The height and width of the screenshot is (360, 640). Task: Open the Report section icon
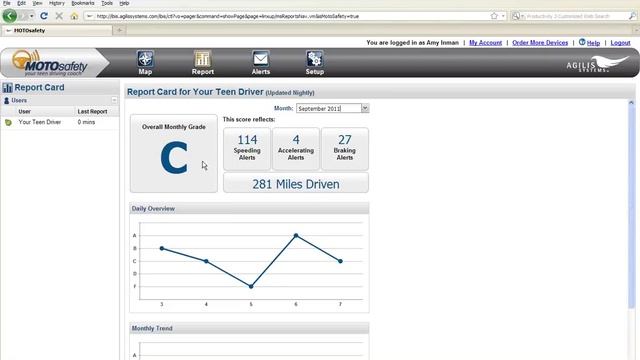point(202,59)
